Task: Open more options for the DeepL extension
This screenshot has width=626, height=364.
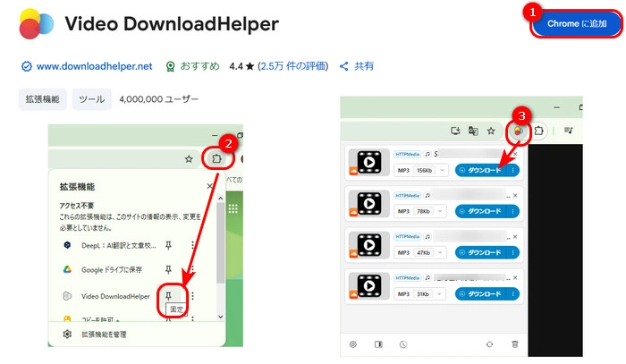Action: point(192,245)
